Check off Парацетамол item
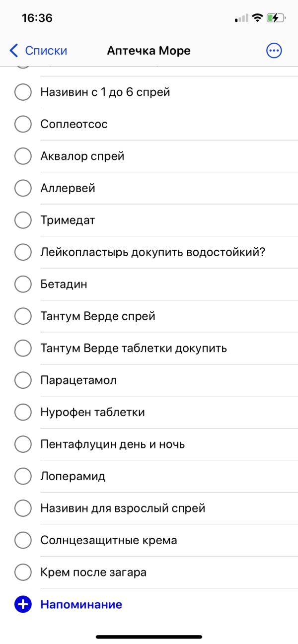Screen dimensions: 298x644 (23, 380)
